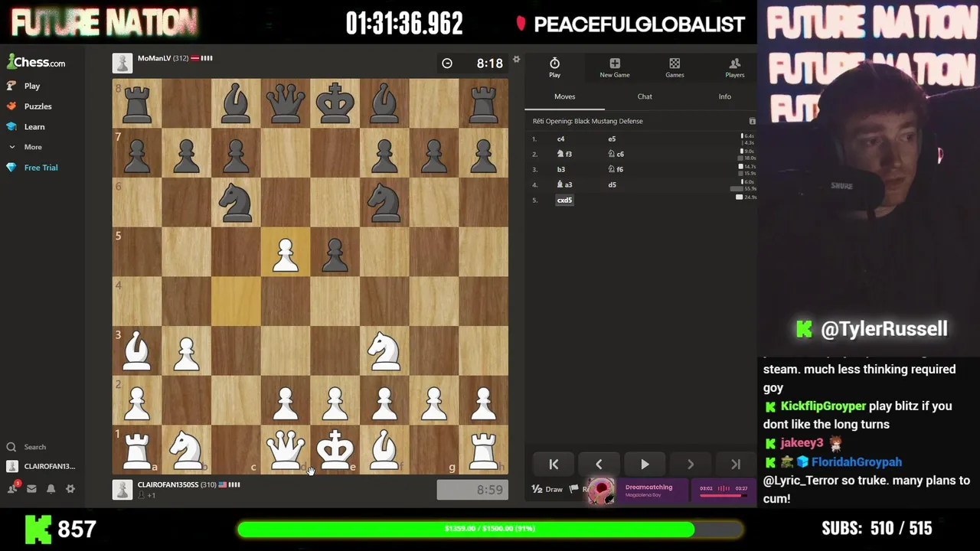
Task: Expand the More sidebar menu
Action: coord(24,147)
